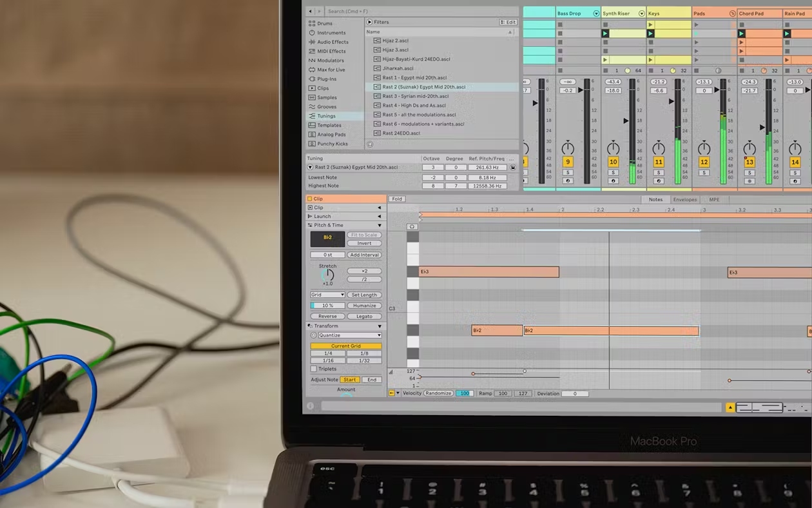Open the Quantize transform dropdown

(x=350, y=335)
